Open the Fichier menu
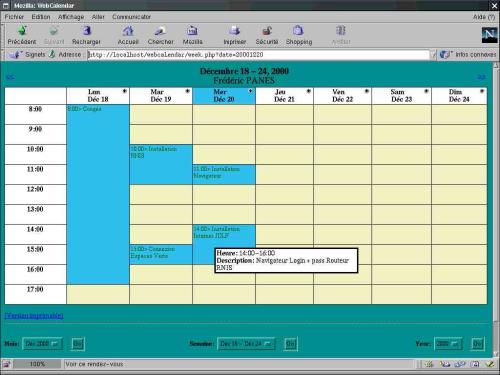 (14, 17)
